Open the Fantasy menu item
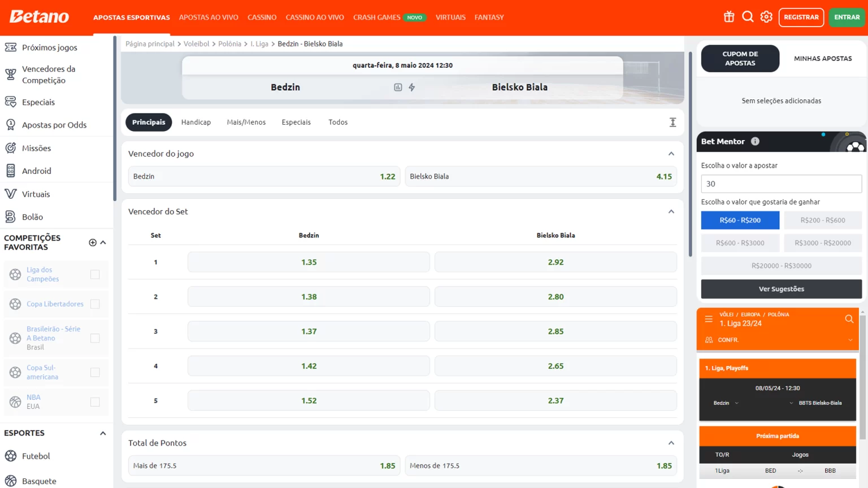Image resolution: width=868 pixels, height=488 pixels. (x=489, y=18)
